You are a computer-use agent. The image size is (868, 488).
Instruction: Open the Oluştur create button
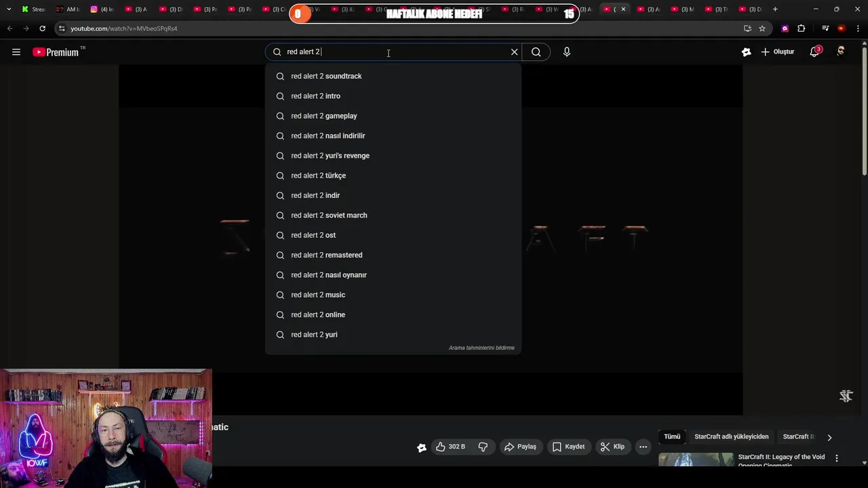tap(778, 52)
